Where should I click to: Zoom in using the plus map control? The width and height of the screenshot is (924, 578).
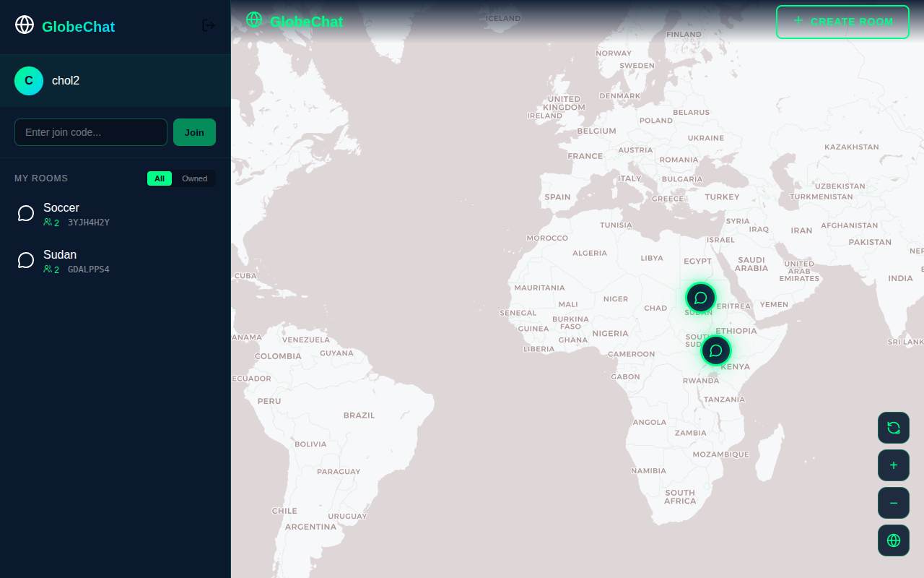893,465
